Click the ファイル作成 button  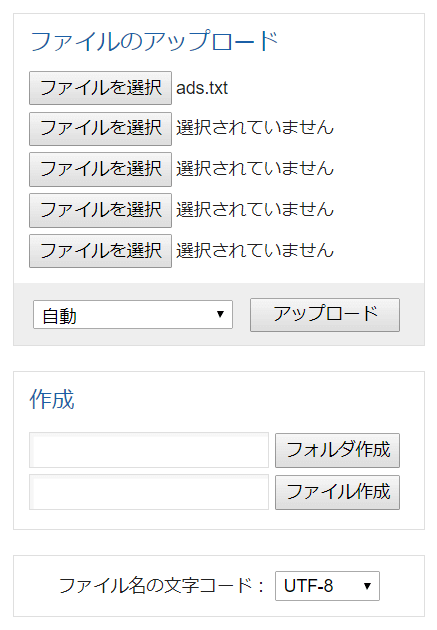click(x=337, y=492)
